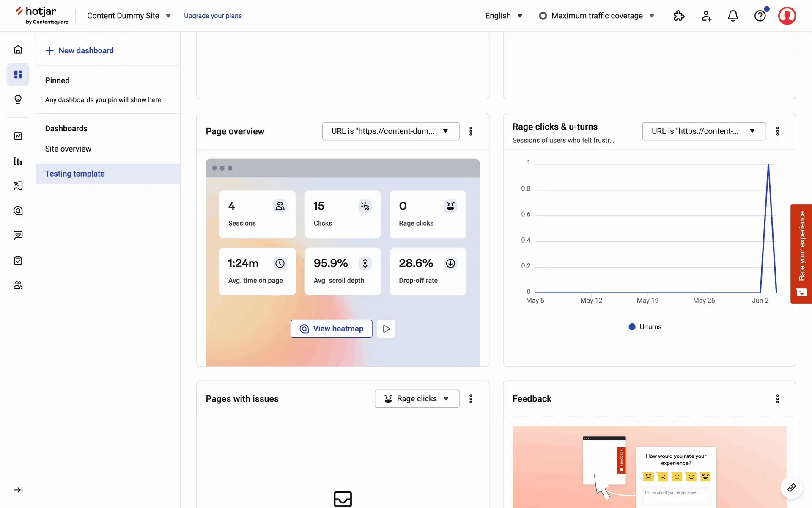
Task: Click the notifications bell icon
Action: 733,16
